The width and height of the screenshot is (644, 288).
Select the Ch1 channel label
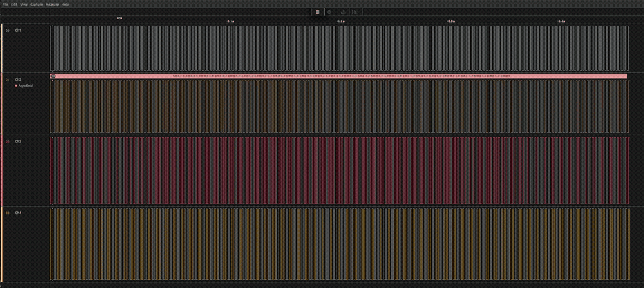(18, 30)
